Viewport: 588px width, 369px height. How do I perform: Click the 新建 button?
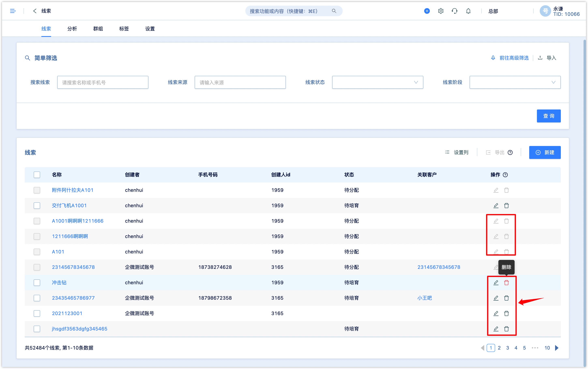pyautogui.click(x=545, y=152)
